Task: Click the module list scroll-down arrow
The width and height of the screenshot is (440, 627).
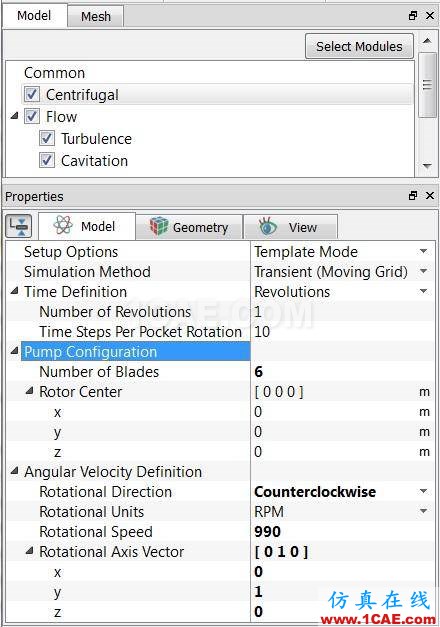Action: (427, 166)
